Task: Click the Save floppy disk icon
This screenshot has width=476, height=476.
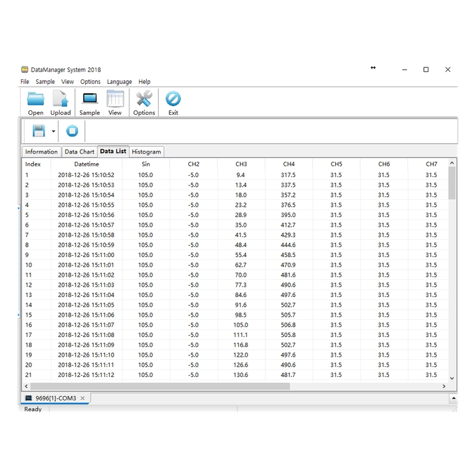Action: pos(39,131)
